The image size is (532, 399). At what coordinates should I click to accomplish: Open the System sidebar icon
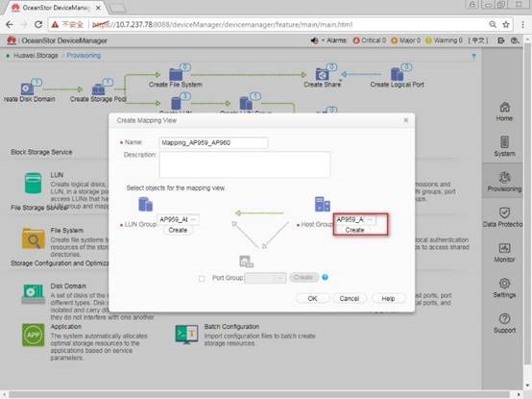coord(504,142)
